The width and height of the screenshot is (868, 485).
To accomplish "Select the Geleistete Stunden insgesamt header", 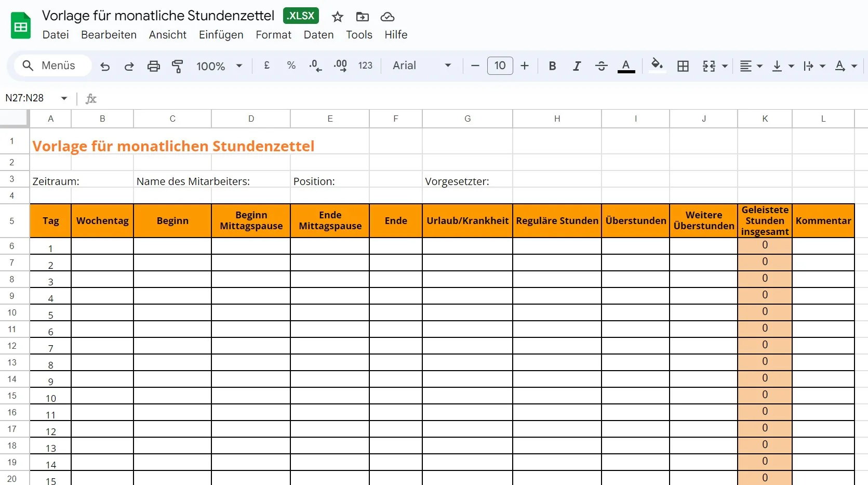I will (765, 221).
